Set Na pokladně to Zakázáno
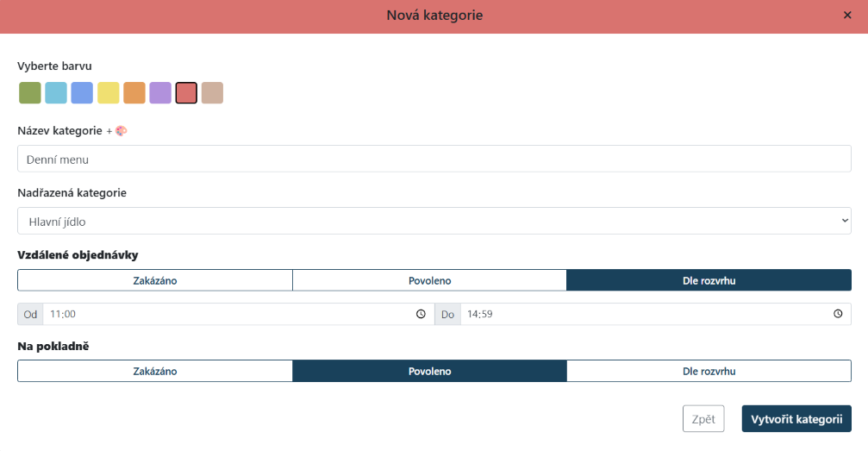The width and height of the screenshot is (868, 451). coord(155,371)
